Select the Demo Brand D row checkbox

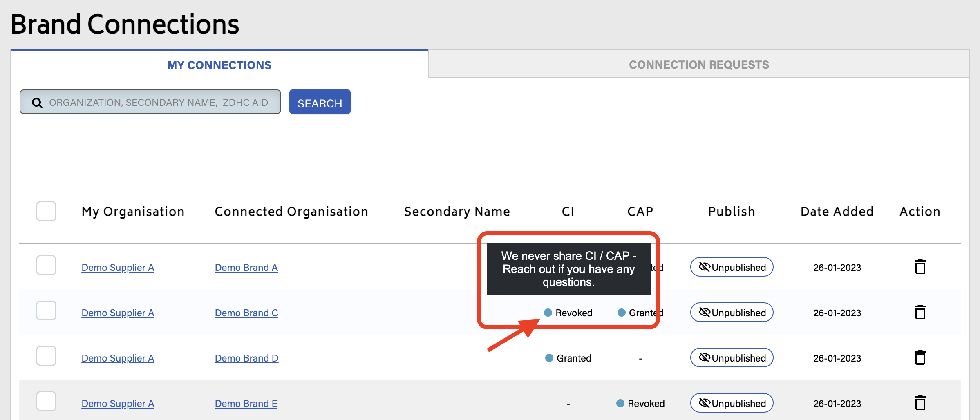(x=46, y=356)
